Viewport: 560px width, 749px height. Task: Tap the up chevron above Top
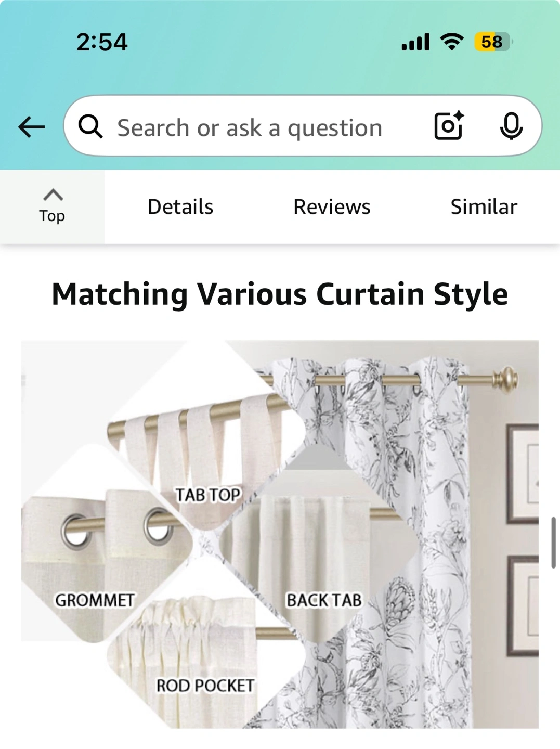click(53, 195)
